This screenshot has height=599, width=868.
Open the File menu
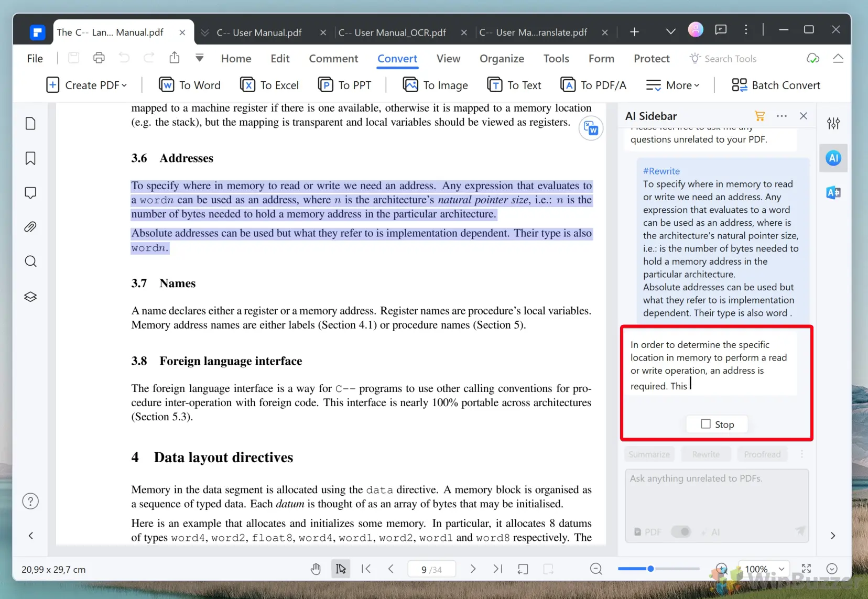coord(35,59)
